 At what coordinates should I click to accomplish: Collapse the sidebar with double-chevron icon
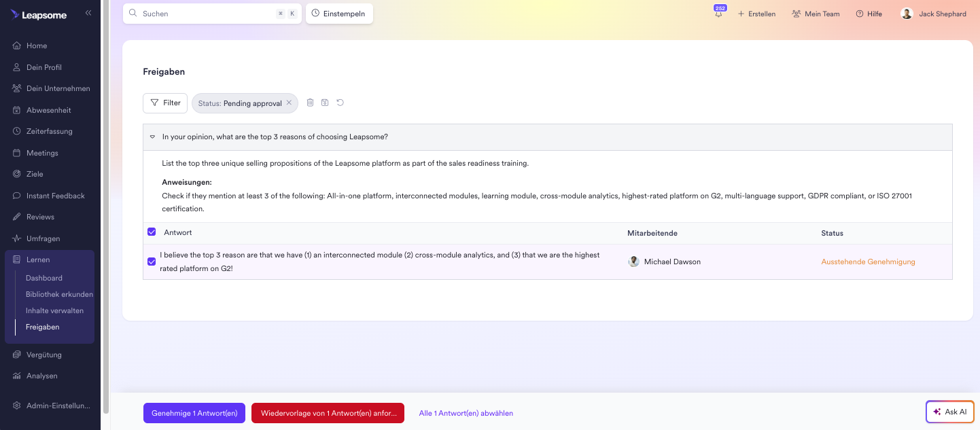(88, 13)
